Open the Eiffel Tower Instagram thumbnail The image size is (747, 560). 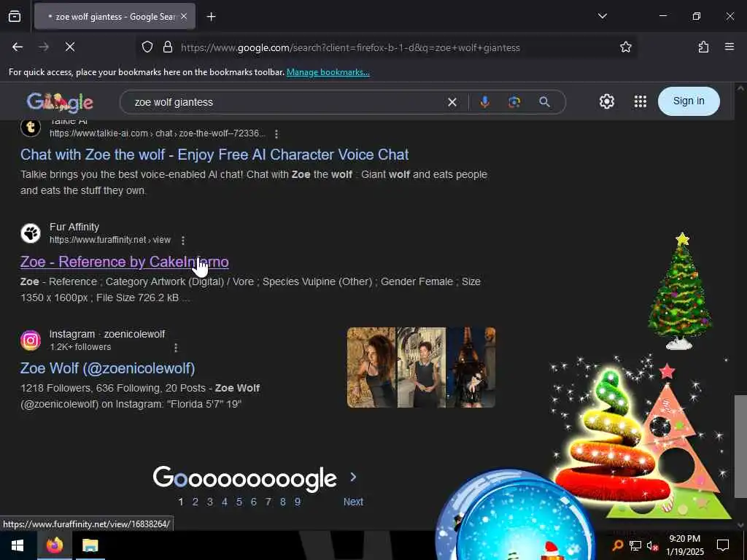(471, 367)
